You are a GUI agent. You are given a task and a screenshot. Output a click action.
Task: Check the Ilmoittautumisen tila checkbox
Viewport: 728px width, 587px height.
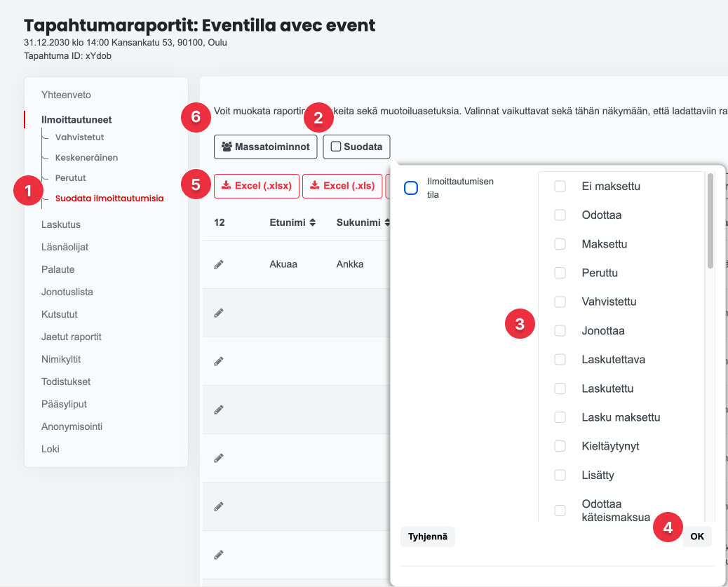[x=411, y=188]
